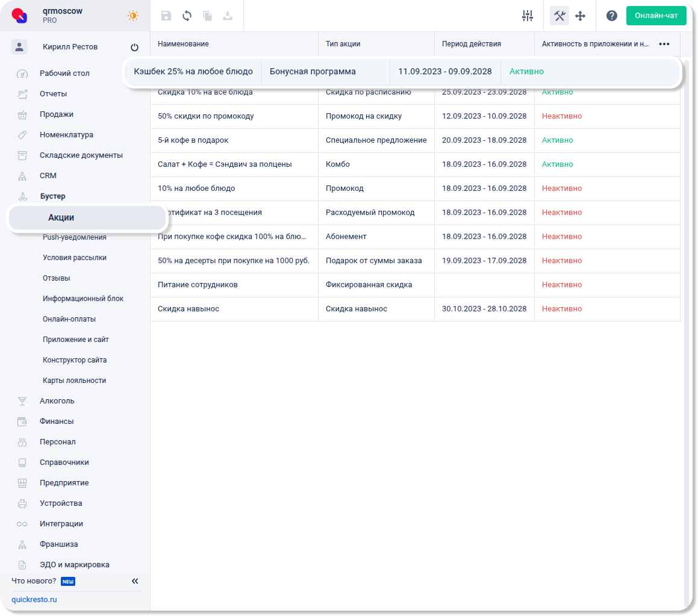The width and height of the screenshot is (698, 616).
Task: Expand the Финансы sidebar section
Action: coord(57,422)
